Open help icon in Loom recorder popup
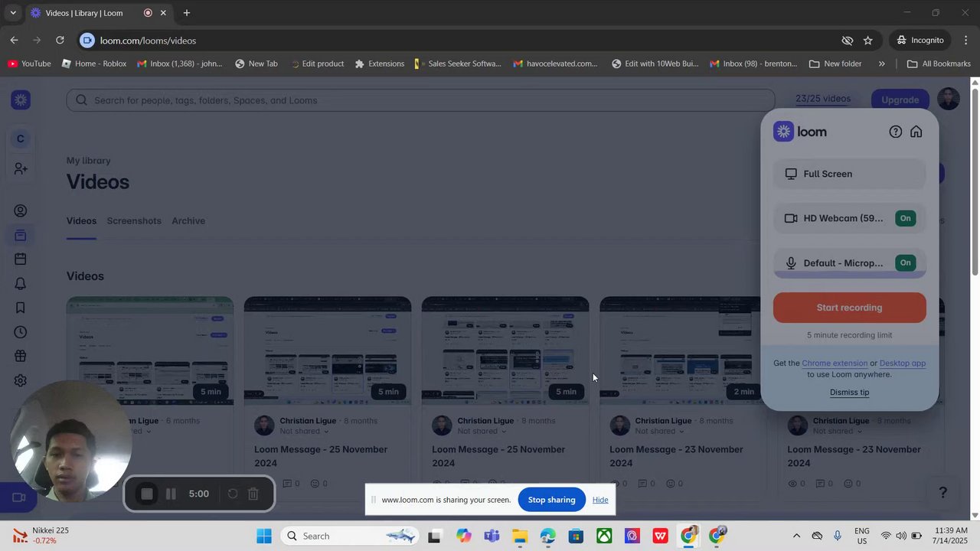Image resolution: width=980 pixels, height=551 pixels. point(896,132)
